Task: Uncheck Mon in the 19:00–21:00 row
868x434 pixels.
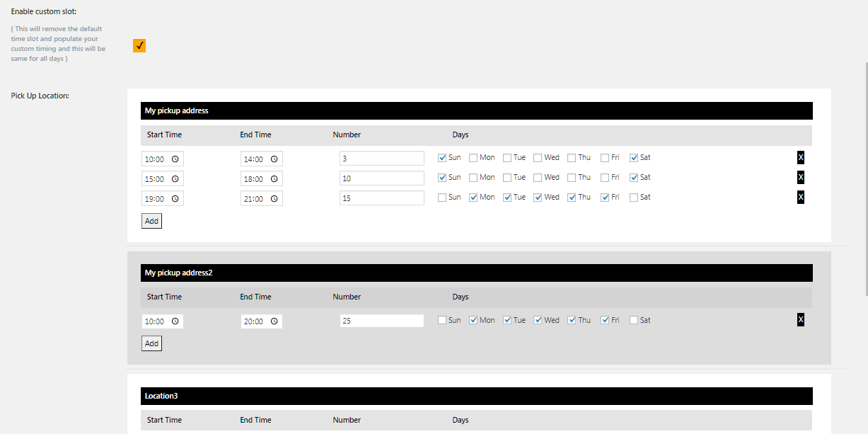Action: click(x=474, y=198)
